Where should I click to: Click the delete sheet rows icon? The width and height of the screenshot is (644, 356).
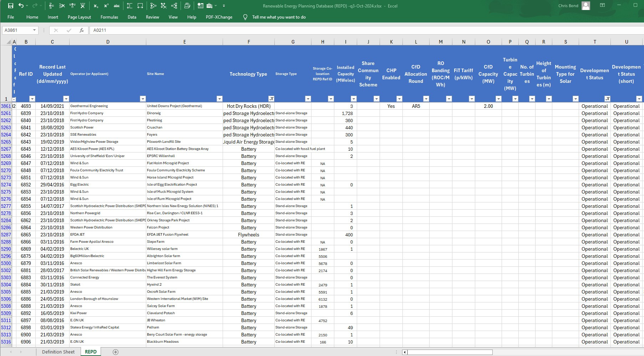[x=62, y=6]
